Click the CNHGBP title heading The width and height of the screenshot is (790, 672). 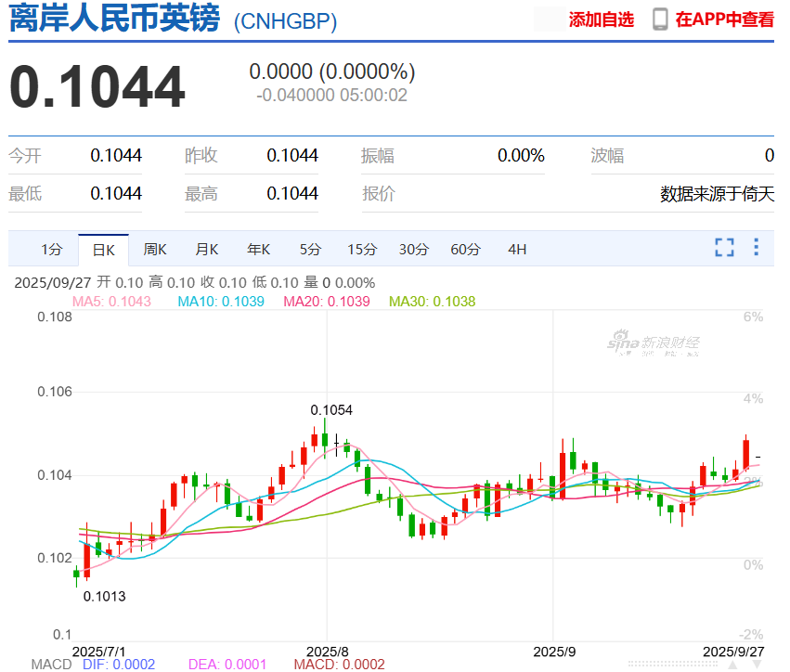click(283, 21)
